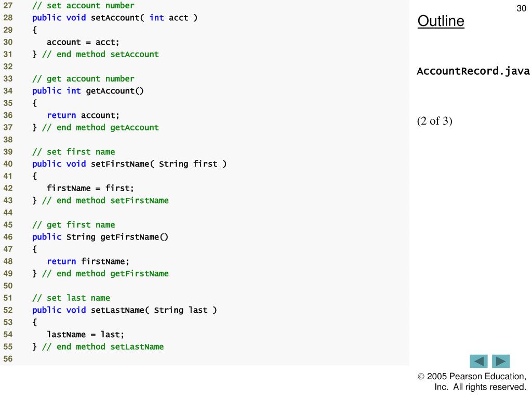This screenshot has height=399, width=532.
Task: Select the '// get first name' comment
Action: 74,225
